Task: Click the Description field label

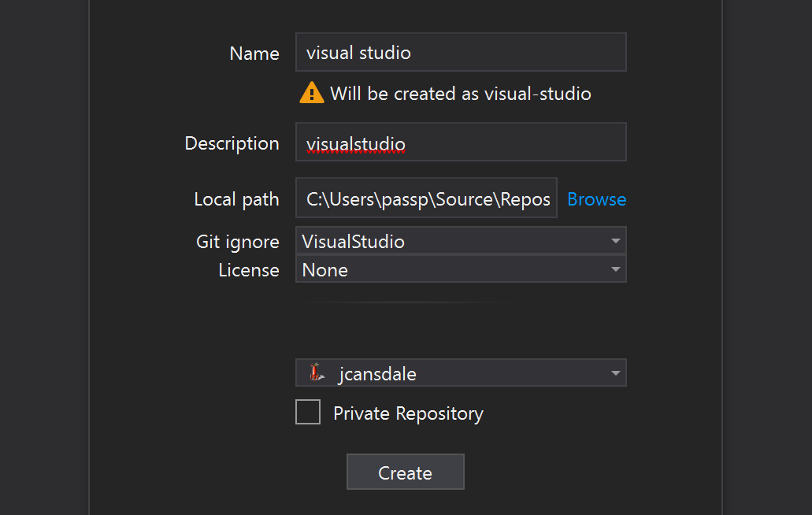Action: click(232, 143)
